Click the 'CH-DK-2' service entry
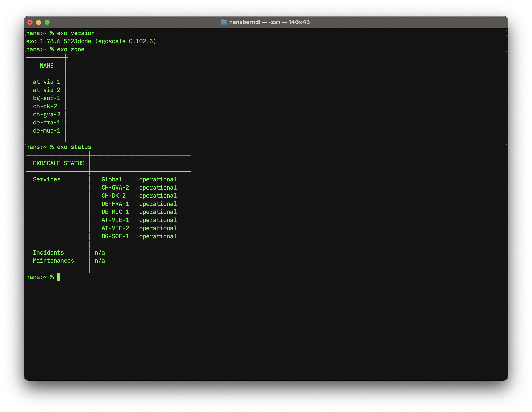Viewport: 532px width, 412px height. pyautogui.click(x=114, y=196)
